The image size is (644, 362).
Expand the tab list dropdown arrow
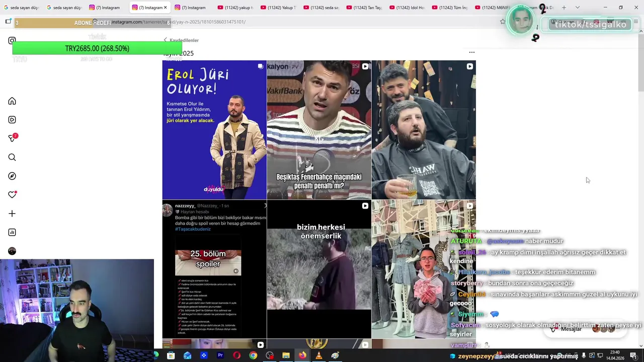point(577,8)
